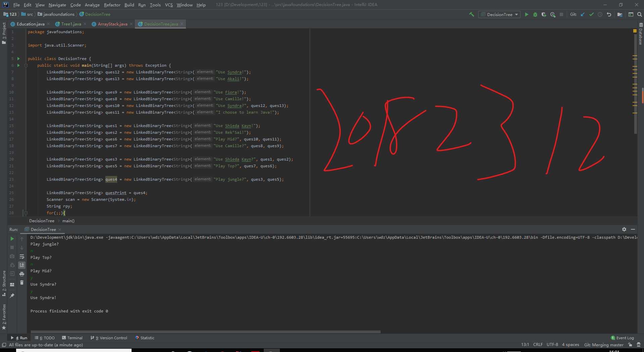Open File menu

click(x=16, y=5)
